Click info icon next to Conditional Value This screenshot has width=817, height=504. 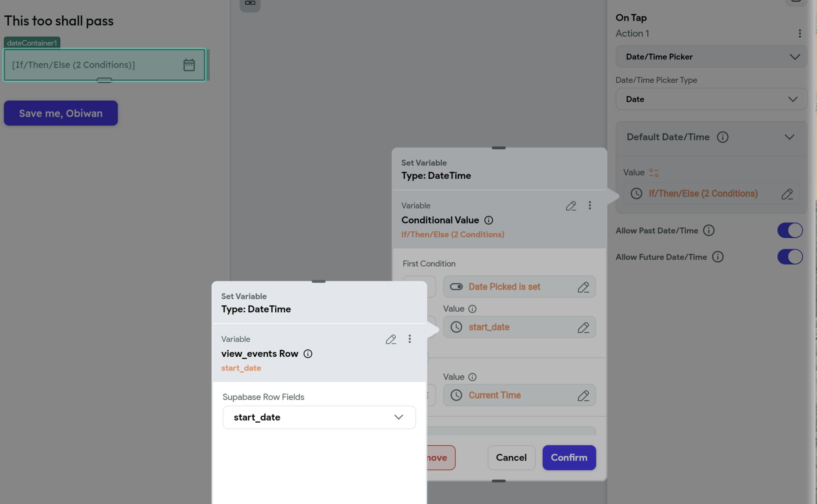pyautogui.click(x=488, y=220)
